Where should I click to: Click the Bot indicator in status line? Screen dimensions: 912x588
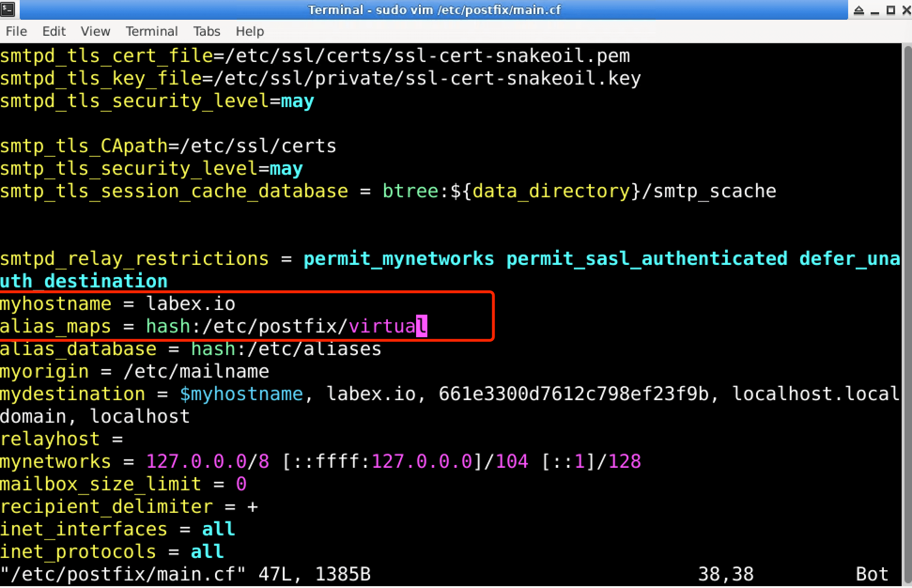(x=873, y=573)
